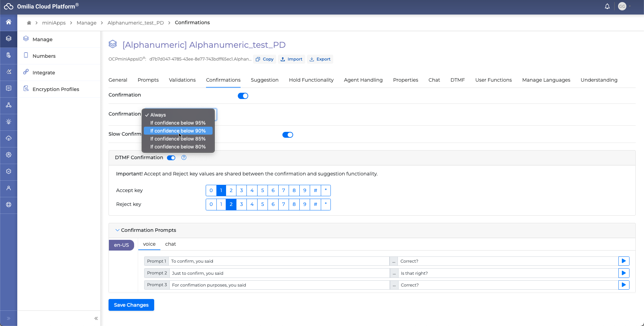This screenshot has width=644, height=326.
Task: Play the Prompt 3 audio
Action: [624, 285]
